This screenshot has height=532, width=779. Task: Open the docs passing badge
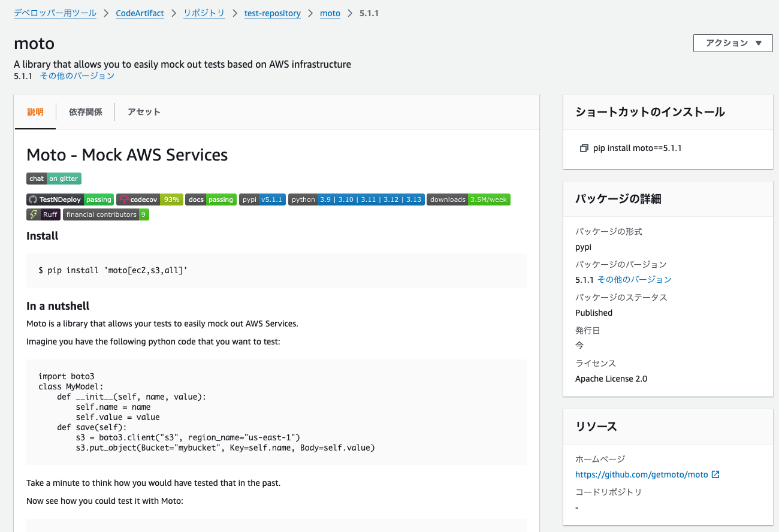[211, 199]
